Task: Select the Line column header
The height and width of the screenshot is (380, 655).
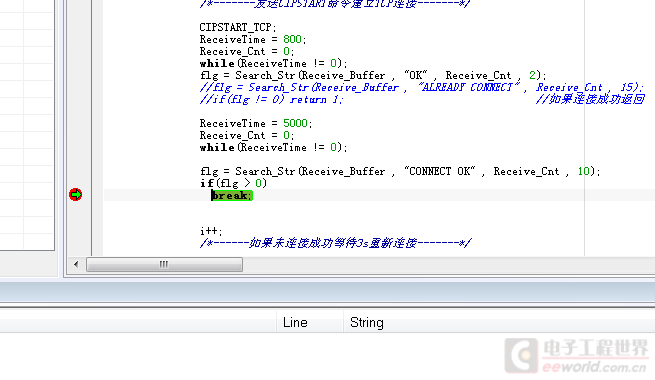Action: 295,322
